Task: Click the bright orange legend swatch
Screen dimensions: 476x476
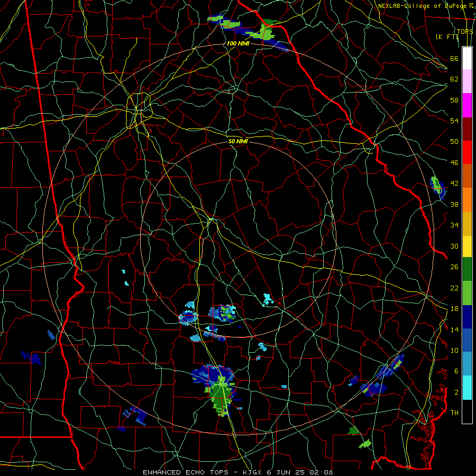Action: click(467, 200)
